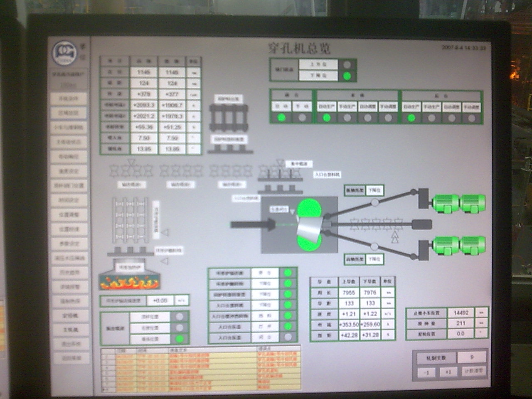Click the +259.60 value cell
Screen dimensions: 532x399
[x=370, y=324]
